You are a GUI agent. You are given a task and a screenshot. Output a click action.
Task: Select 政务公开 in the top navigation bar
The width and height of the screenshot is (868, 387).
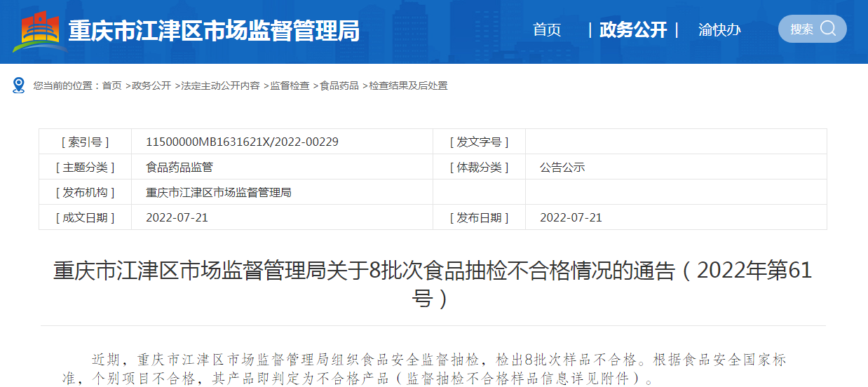pos(633,30)
